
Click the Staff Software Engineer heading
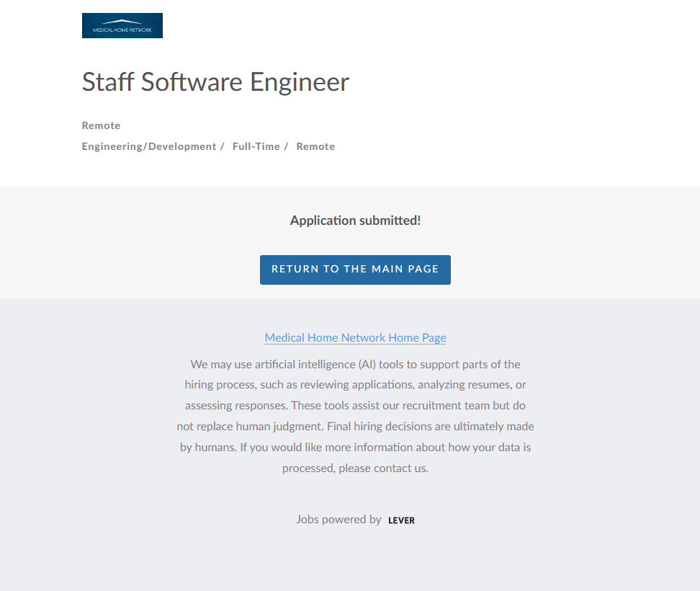coord(215,81)
